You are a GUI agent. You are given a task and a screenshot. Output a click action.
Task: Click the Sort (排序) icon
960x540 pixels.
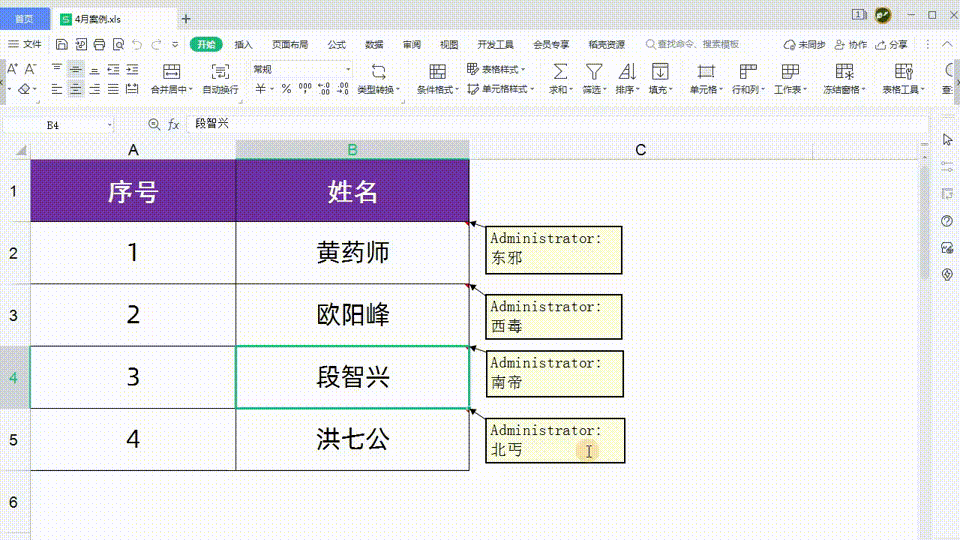click(x=627, y=72)
